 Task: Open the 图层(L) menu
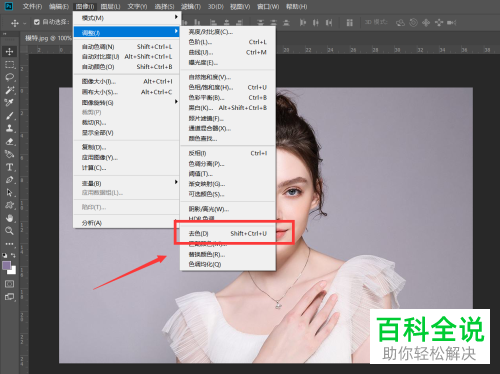point(110,6)
